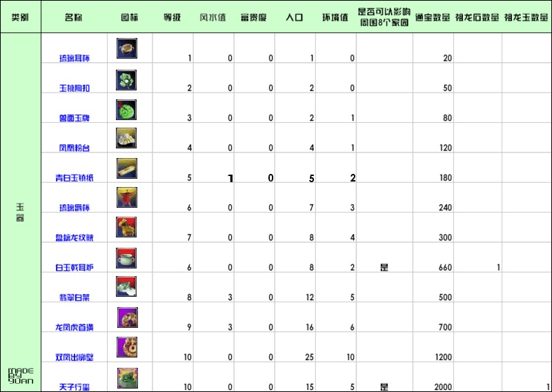Viewport: 552px width, 392px height.
Task: Open the 双凤出廊璧 link
Action: [75, 357]
